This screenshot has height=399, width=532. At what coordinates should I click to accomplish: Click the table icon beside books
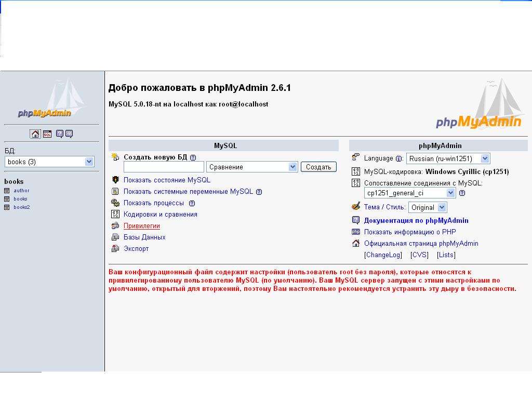7,199
